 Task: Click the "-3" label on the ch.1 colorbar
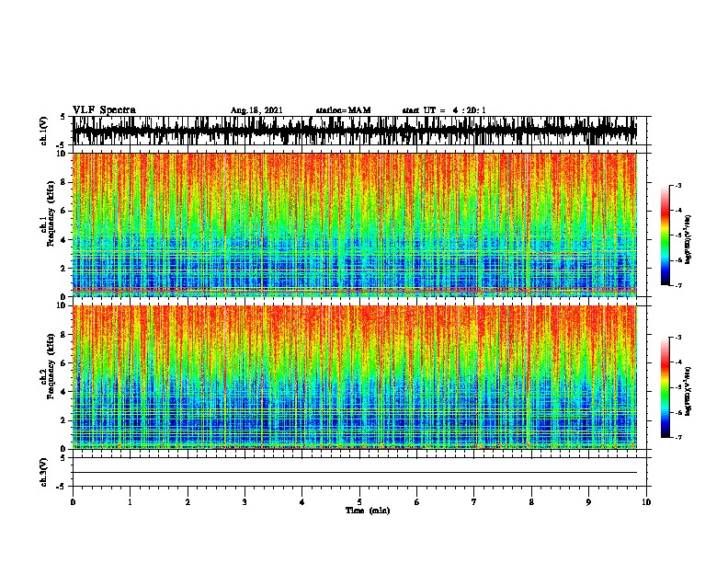pyautogui.click(x=678, y=186)
